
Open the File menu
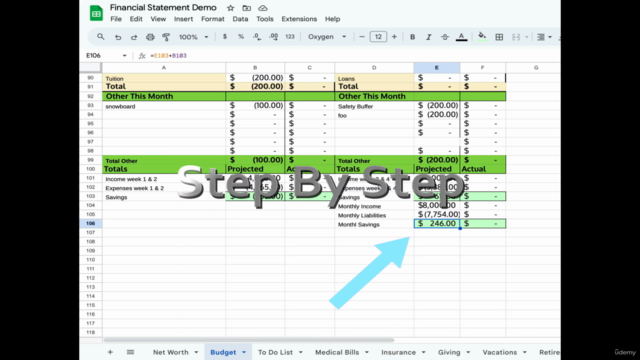coord(116,19)
